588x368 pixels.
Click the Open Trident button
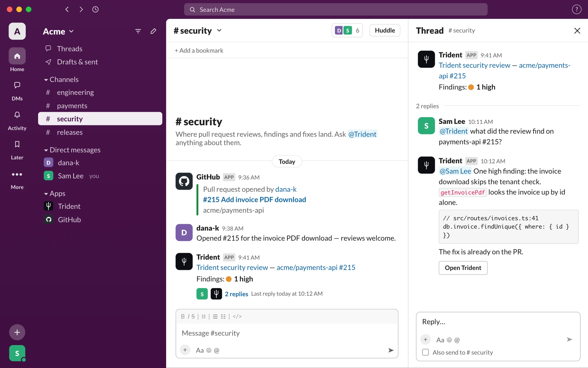point(463,268)
